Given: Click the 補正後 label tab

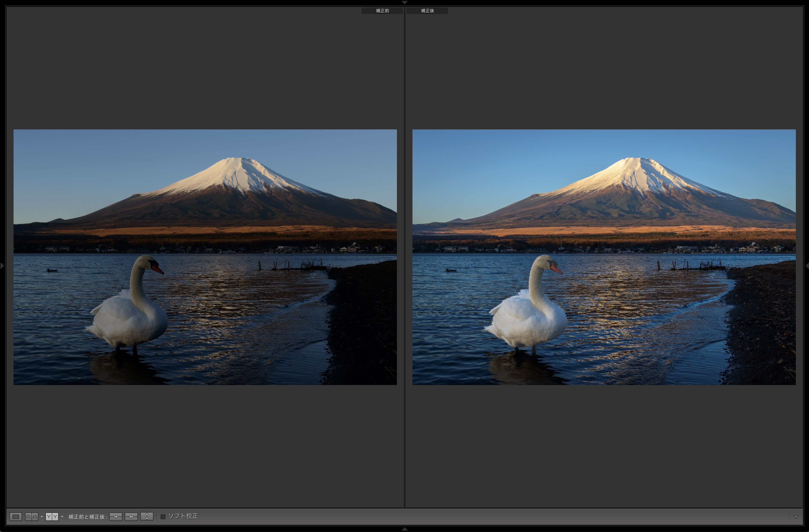Looking at the screenshot, I should point(427,11).
